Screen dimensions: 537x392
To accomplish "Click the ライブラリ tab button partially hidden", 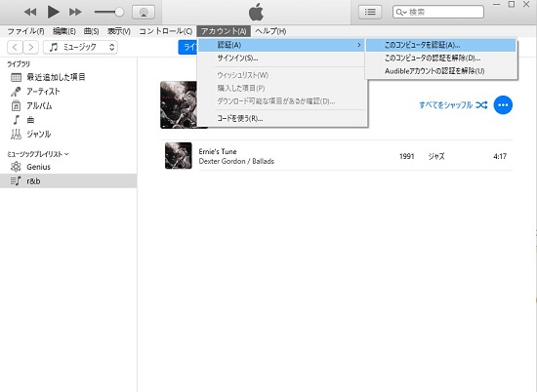I will (188, 47).
